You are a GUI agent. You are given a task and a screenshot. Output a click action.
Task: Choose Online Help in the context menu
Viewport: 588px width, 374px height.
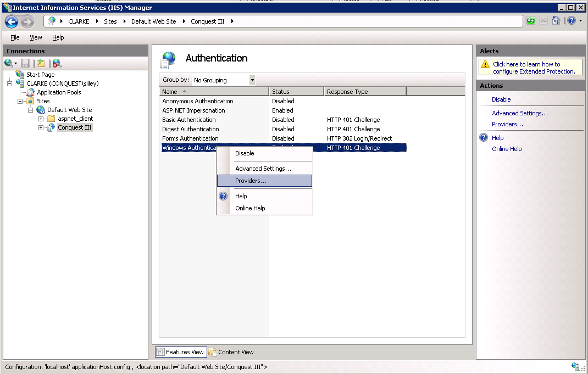pos(265,208)
